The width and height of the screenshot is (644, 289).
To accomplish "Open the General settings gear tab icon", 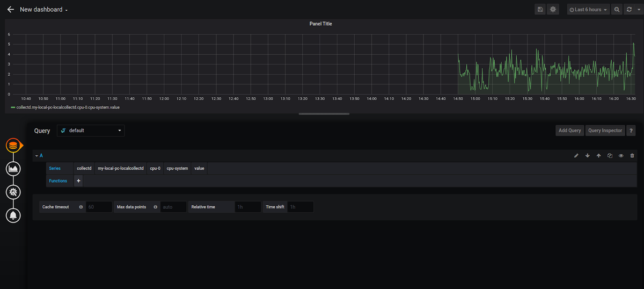I will click(13, 192).
